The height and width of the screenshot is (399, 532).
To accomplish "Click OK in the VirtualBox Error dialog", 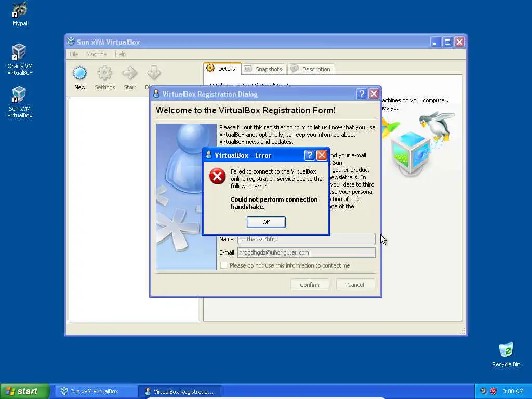I will pos(266,222).
